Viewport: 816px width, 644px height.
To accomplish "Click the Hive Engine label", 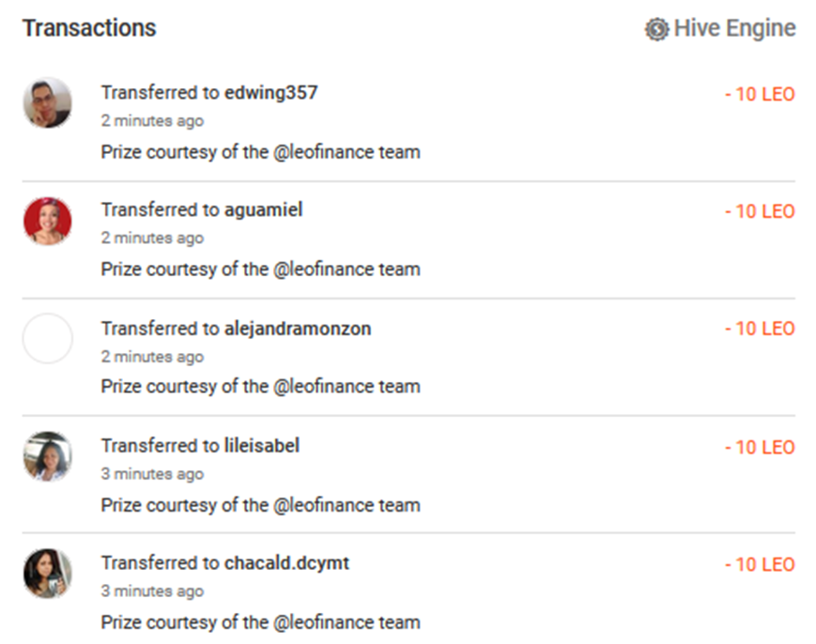I will [x=734, y=29].
